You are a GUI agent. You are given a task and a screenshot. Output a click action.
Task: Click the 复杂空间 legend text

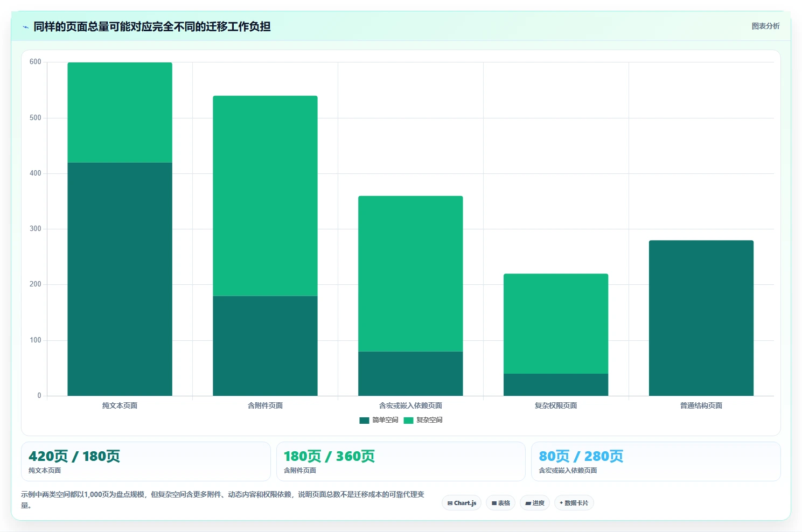[429, 420]
